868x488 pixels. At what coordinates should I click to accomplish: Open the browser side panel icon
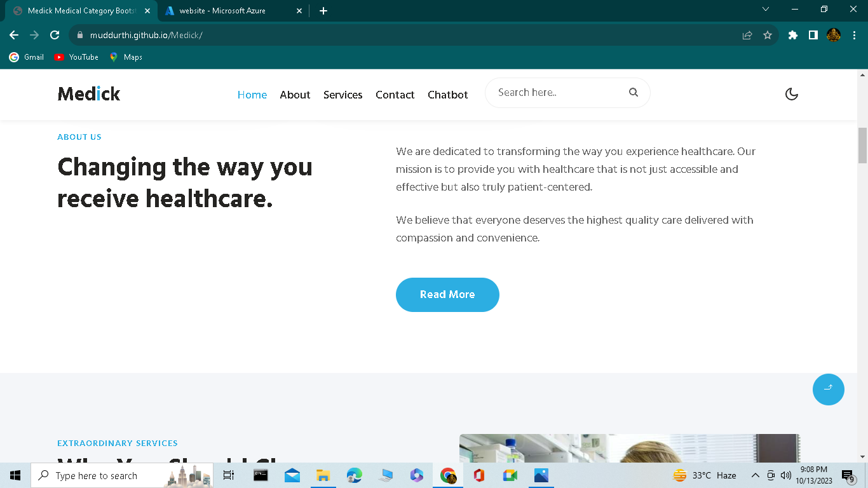(813, 35)
